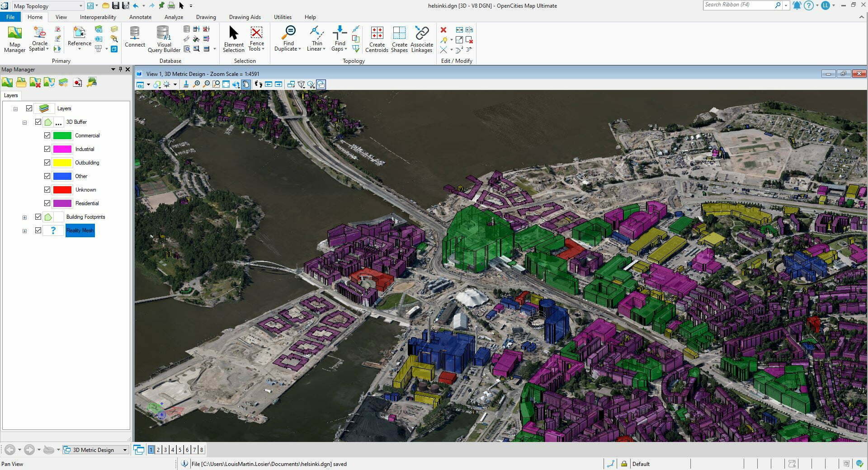Select the Industrial magenta color swatch
868x470 pixels.
pyautogui.click(x=62, y=149)
